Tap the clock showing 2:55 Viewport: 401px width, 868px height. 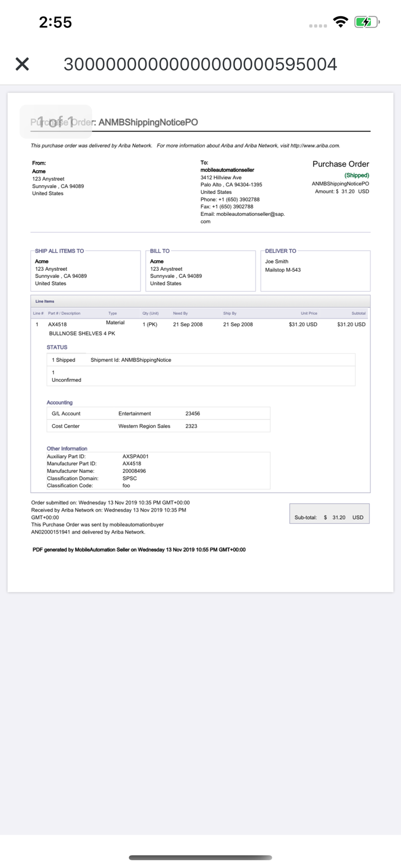[57, 22]
